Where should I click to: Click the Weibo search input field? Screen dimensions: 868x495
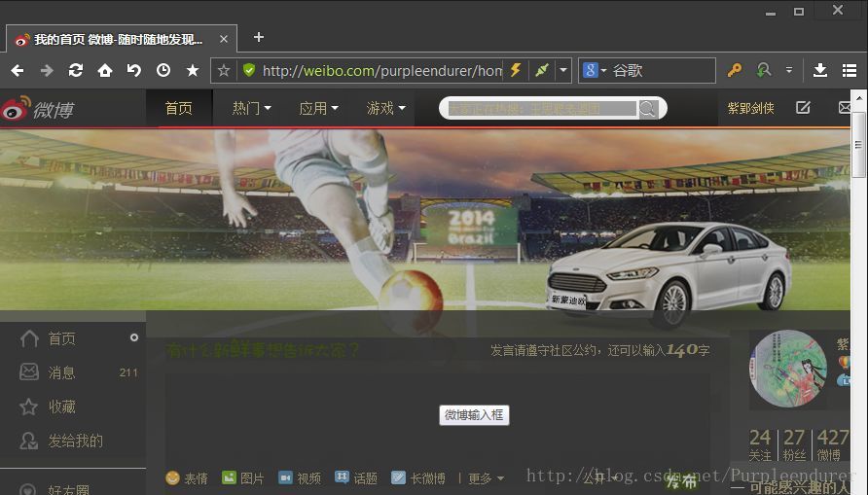[541, 109]
